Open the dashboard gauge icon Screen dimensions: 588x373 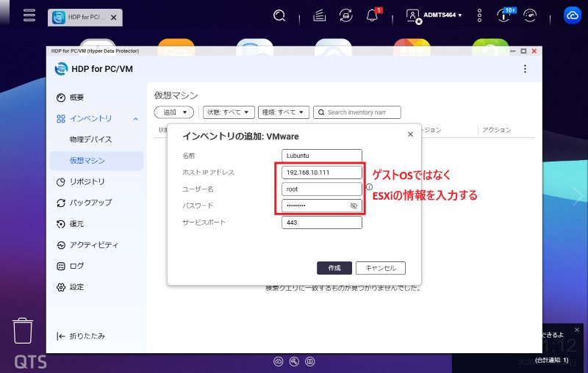pyautogui.click(x=531, y=15)
